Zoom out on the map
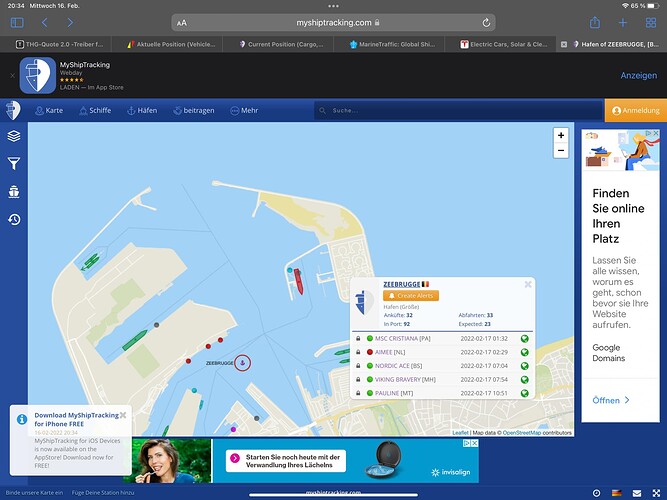 [x=561, y=151]
